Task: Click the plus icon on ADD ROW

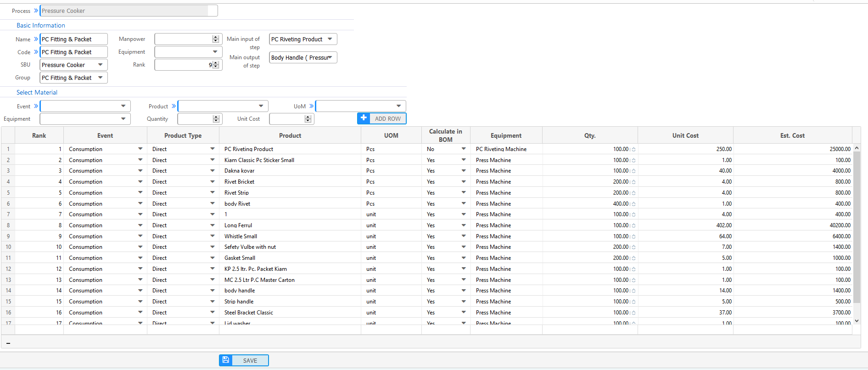Action: [x=364, y=118]
